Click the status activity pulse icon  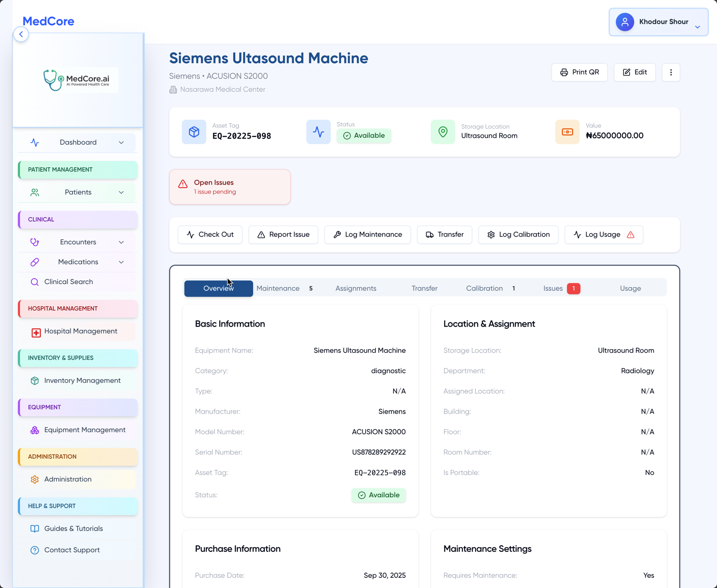318,132
